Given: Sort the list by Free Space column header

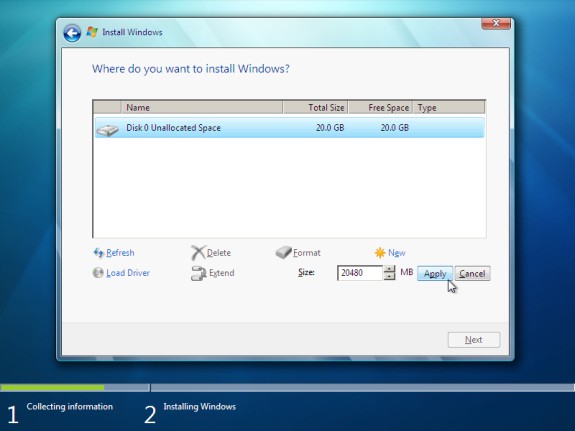Looking at the screenshot, I should (380, 107).
